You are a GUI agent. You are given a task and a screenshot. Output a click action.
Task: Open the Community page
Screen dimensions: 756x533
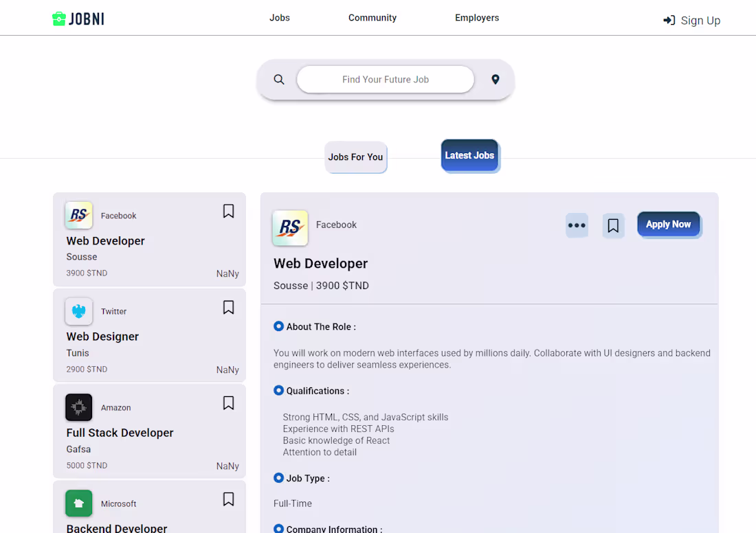372,17
